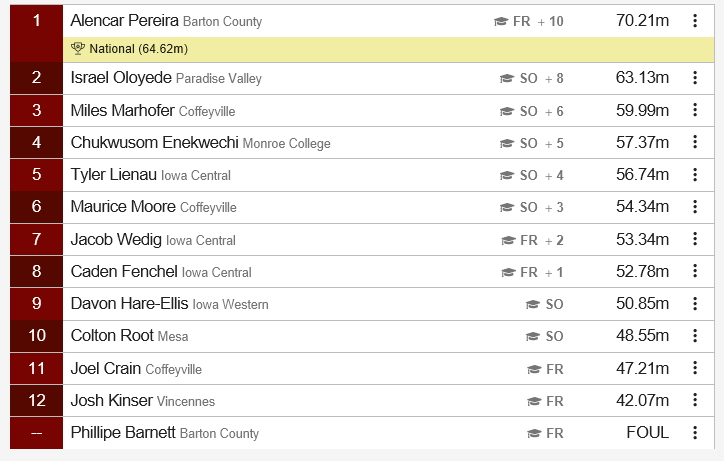Expand the options menu for Maurice Moore
724x461 pixels.
[695, 206]
